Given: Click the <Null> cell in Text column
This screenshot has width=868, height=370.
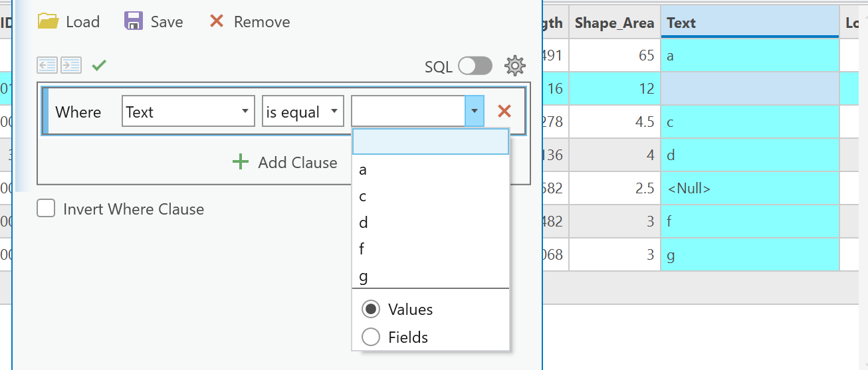Looking at the screenshot, I should (x=689, y=189).
